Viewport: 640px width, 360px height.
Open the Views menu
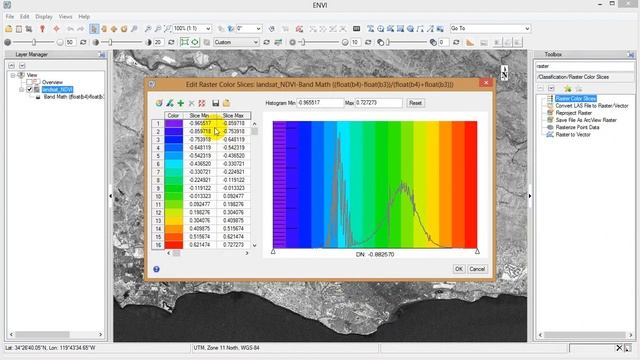[x=65, y=17]
